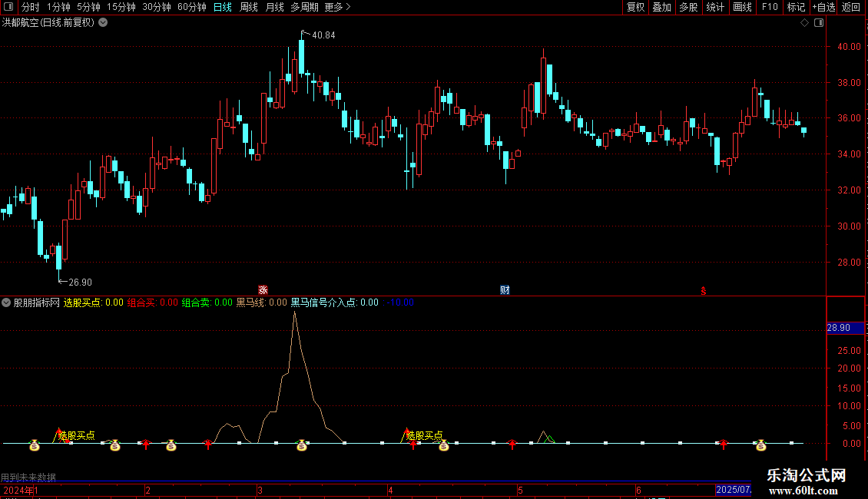Toggle the sidebar panel icon at top-left

click(x=8, y=7)
